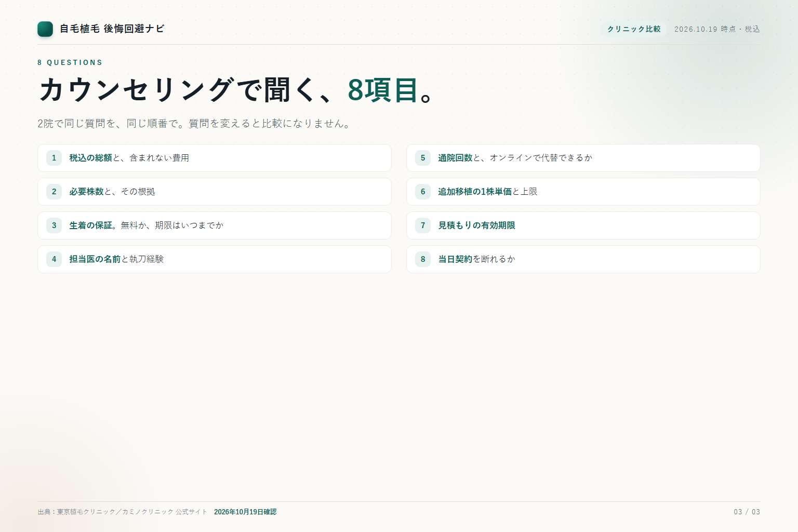Click question text 必要株数と、その根拠
This screenshot has height=532, width=798.
tap(112, 192)
